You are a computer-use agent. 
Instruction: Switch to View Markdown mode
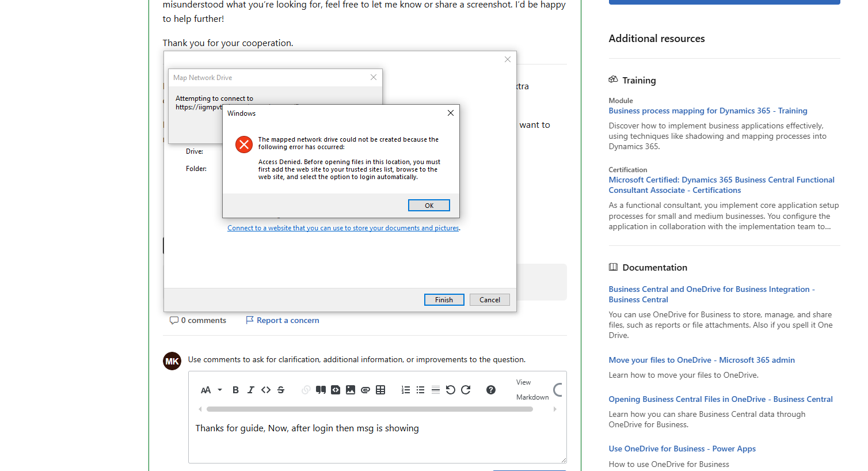(x=532, y=390)
